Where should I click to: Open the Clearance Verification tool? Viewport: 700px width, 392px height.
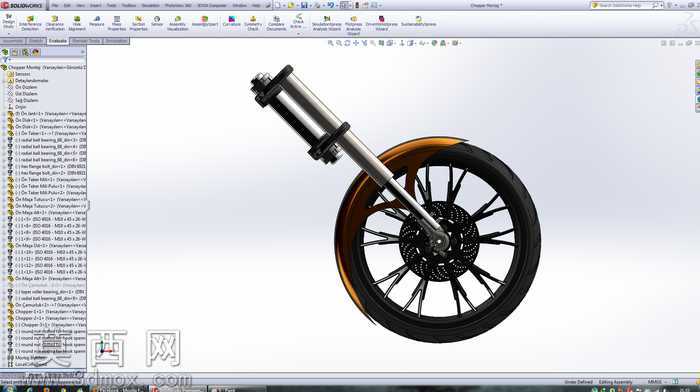tap(54, 23)
